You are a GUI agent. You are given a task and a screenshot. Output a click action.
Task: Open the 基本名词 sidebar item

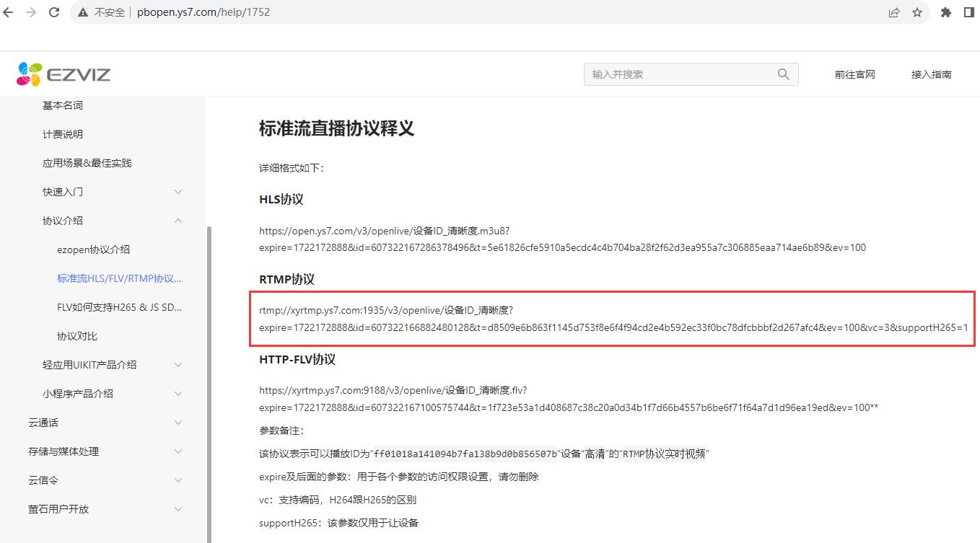63,105
